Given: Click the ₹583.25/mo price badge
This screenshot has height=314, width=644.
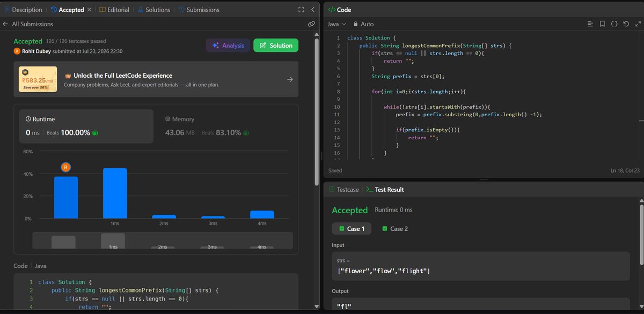Looking at the screenshot, I should (38, 79).
